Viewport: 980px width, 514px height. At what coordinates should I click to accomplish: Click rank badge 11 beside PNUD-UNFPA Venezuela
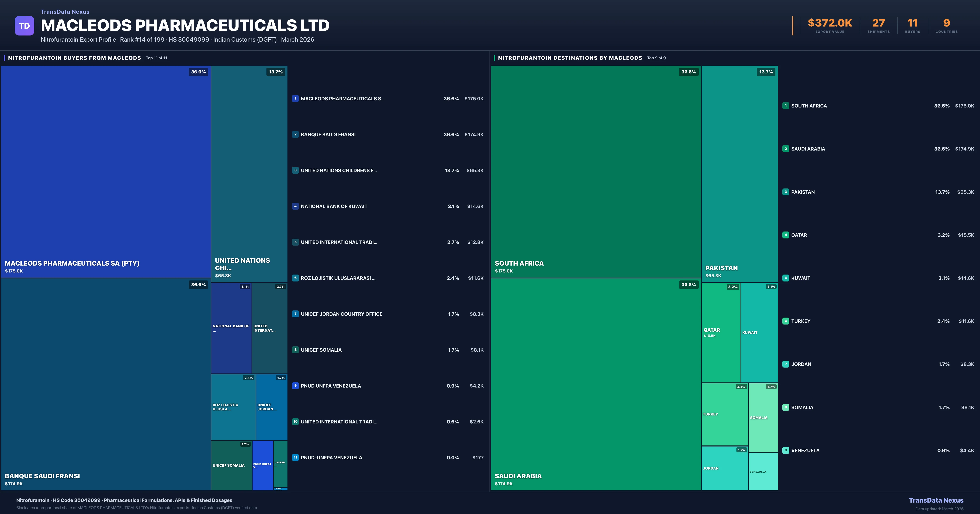click(x=295, y=457)
